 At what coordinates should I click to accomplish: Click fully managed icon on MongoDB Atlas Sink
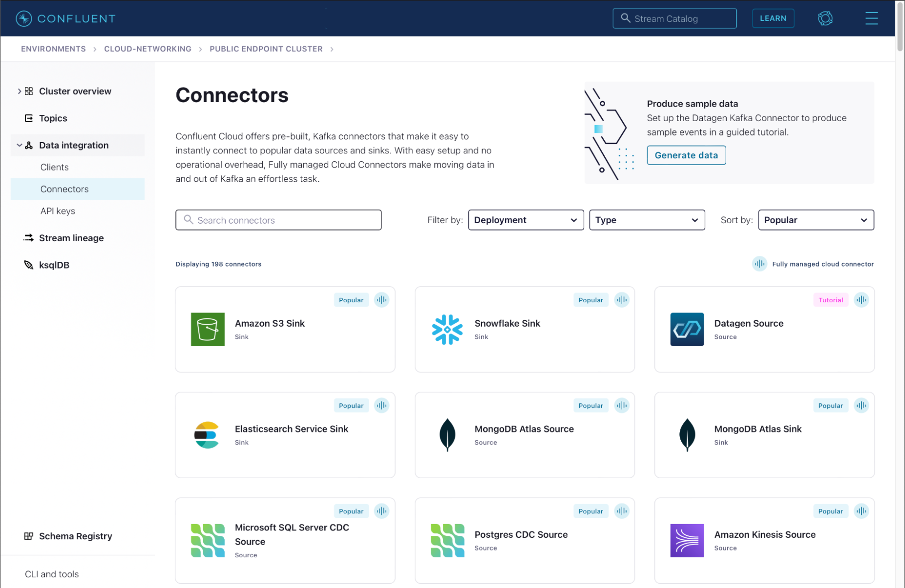click(861, 405)
